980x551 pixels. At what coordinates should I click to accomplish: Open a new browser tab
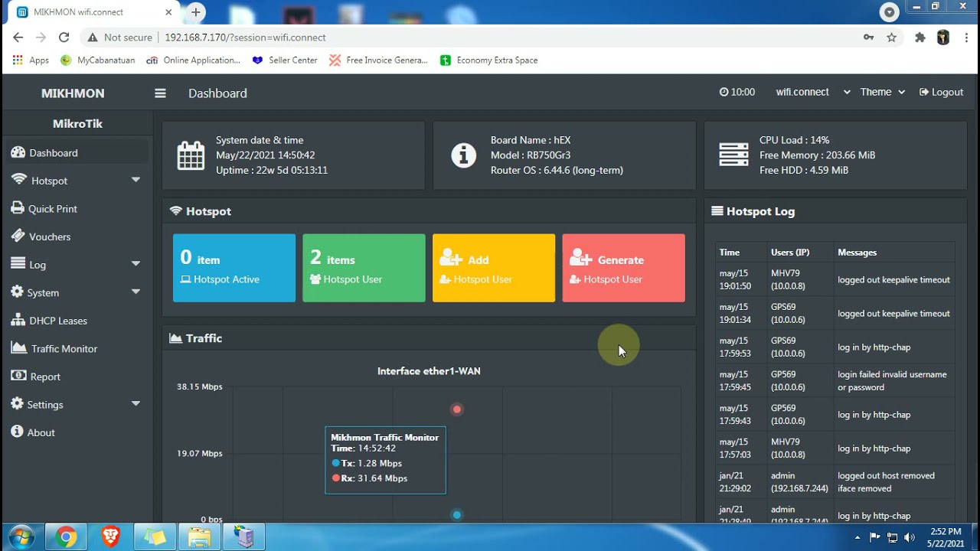(196, 12)
